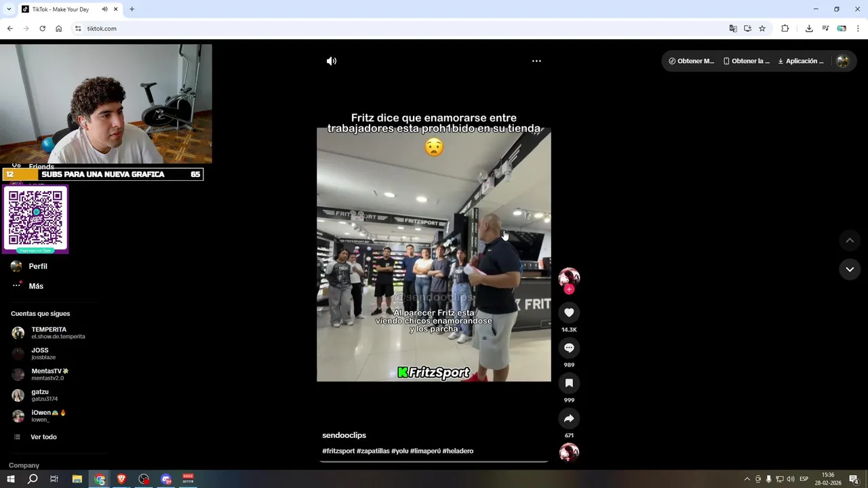Click the #zapatillas hashtag
Viewport: 868px width, 488px height.
(373, 451)
